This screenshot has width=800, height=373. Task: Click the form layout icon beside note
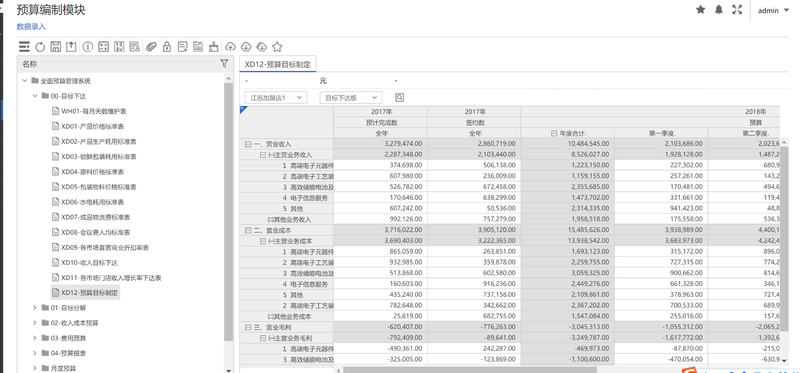pos(198,47)
